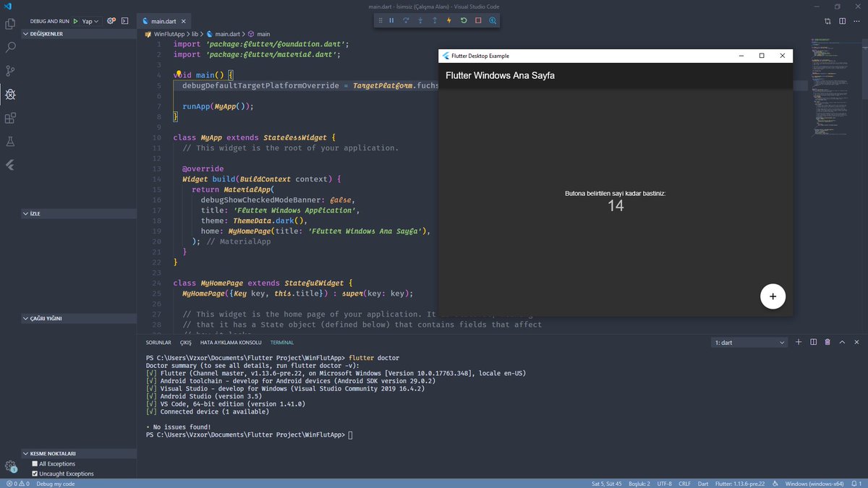This screenshot has width=868, height=488.
Task: Select the Debug and Run view icon
Action: click(x=10, y=95)
